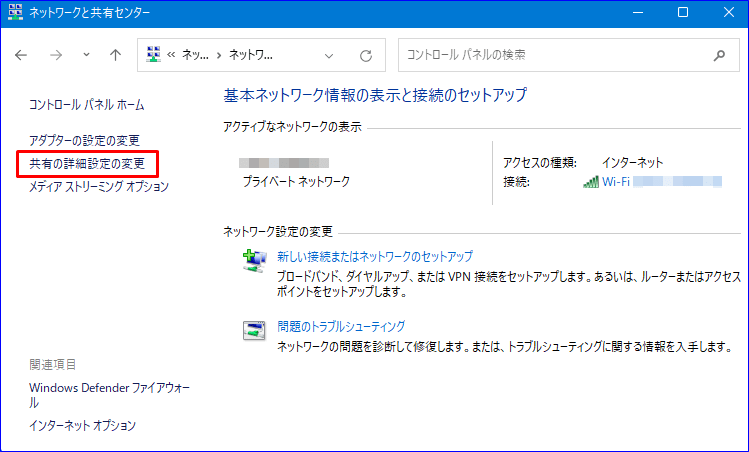Click the troubleshooting icon
Image resolution: width=749 pixels, height=452 pixels.
click(x=254, y=331)
